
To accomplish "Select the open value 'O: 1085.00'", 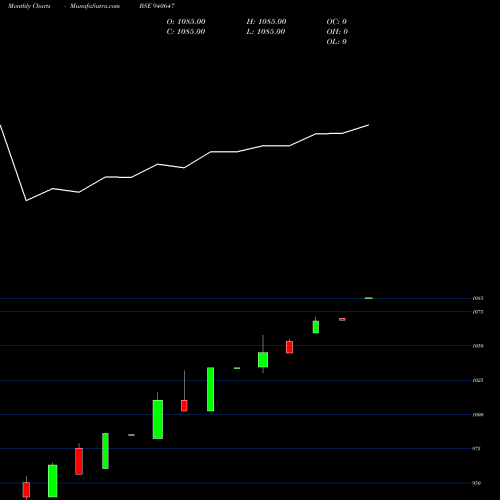I will click(x=186, y=22).
